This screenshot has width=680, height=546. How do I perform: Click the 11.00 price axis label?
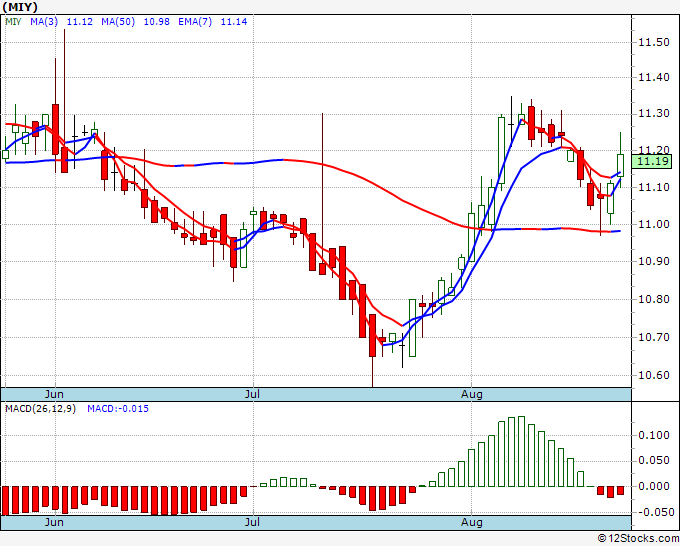(654, 224)
